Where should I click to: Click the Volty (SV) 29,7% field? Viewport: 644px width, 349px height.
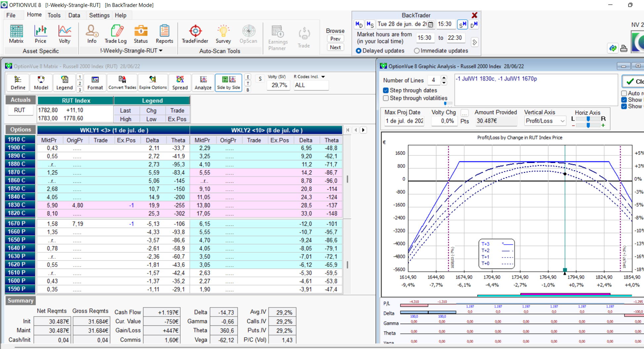pos(279,85)
